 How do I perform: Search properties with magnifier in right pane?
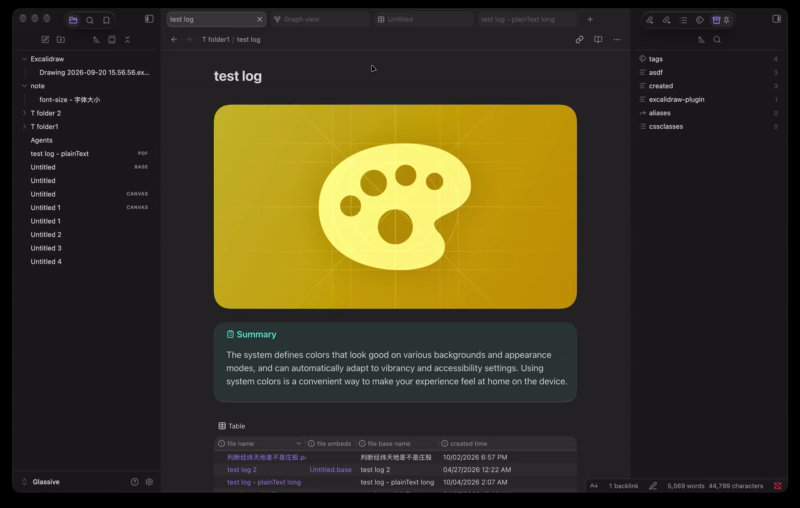coord(717,39)
